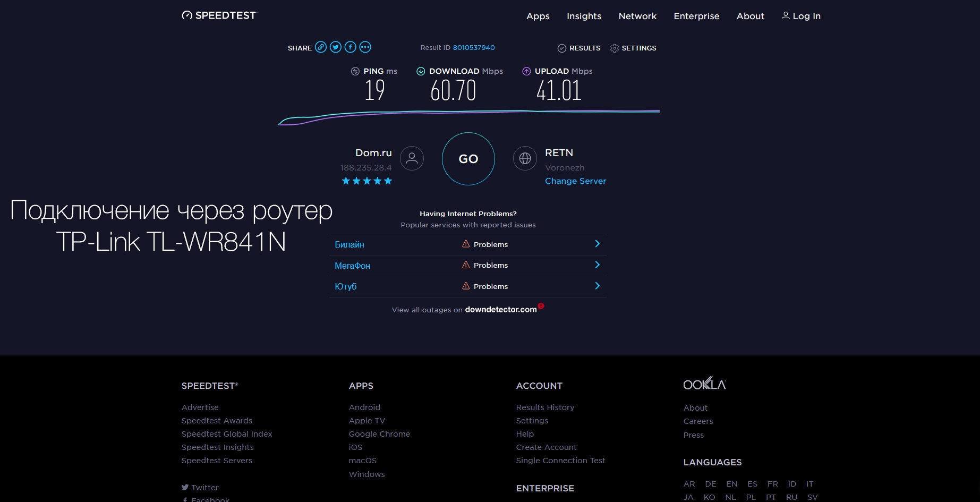Image resolution: width=980 pixels, height=502 pixels.
Task: Open more share options icon
Action: [x=365, y=47]
